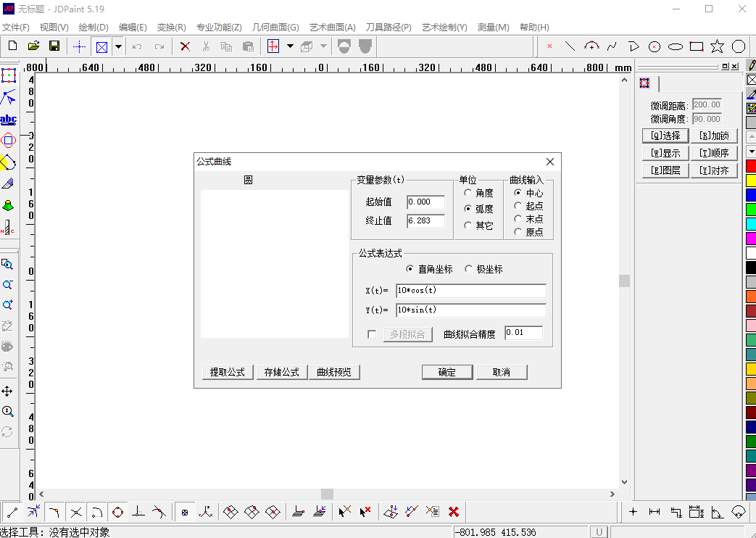This screenshot has height=538, width=756.
Task: Click the 曲线预览 button
Action: (x=334, y=372)
